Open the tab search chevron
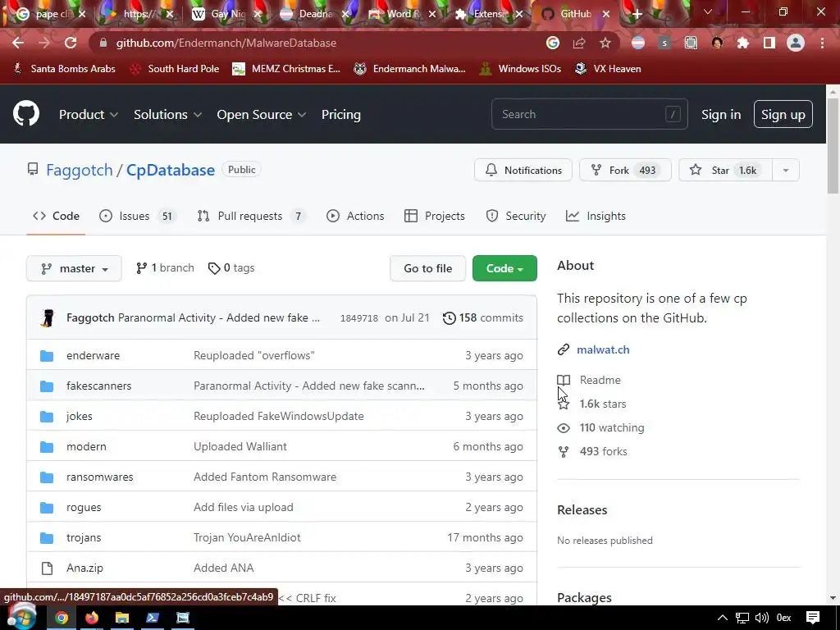Viewport: 840px width, 630px height. (x=708, y=11)
